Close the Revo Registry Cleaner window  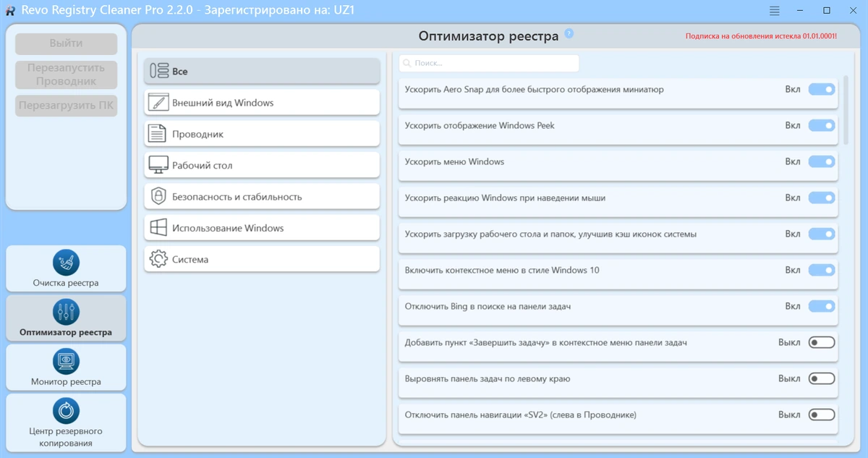853,11
